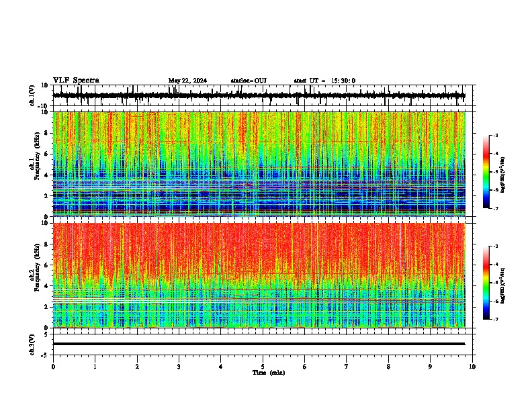532x411 pixels.
Task: Click the "start UT = 15:30:0" text
Action: [x=324, y=81]
